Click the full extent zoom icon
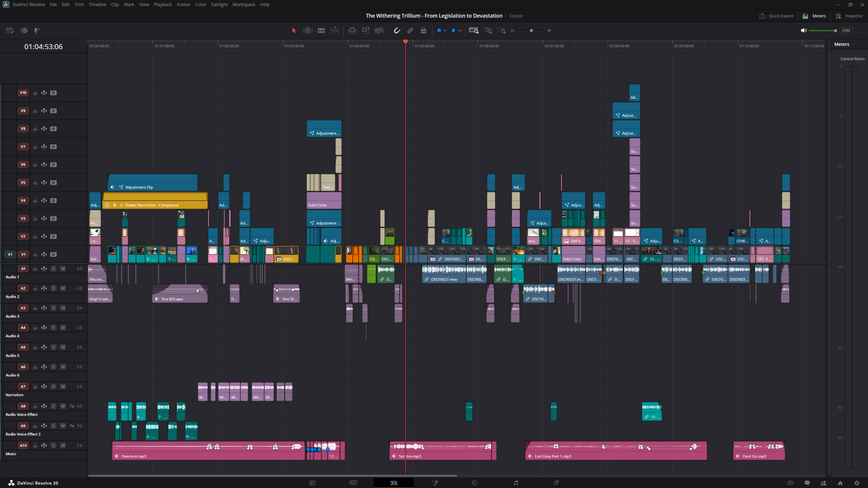Screen dimensions: 868x488 pos(474,30)
